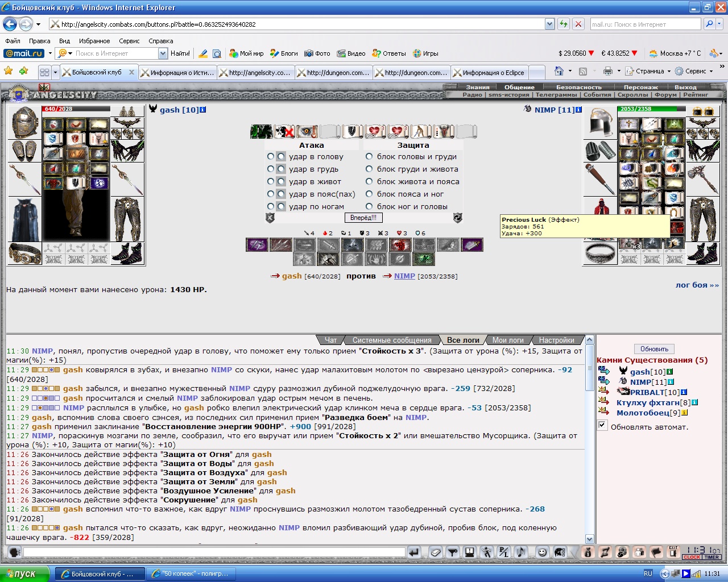This screenshot has height=582, width=728.
Task: Click the refresh shield icon beside Вперёд
Action: tap(457, 218)
